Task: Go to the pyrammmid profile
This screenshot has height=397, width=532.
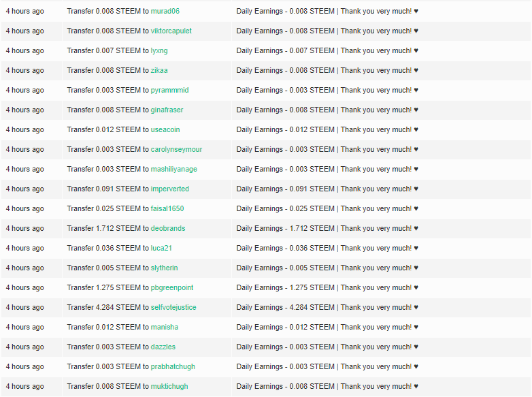Action: pyautogui.click(x=169, y=90)
